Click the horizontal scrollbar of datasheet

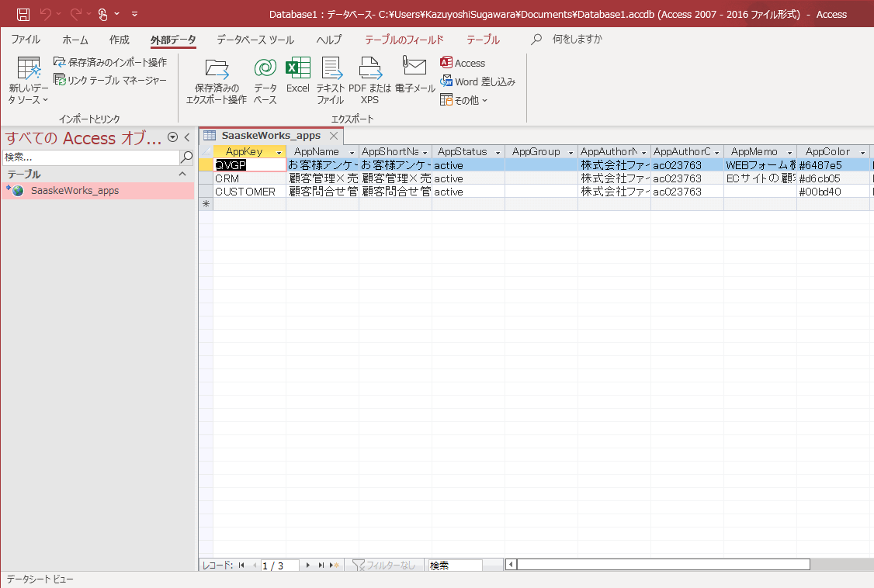coord(663,565)
